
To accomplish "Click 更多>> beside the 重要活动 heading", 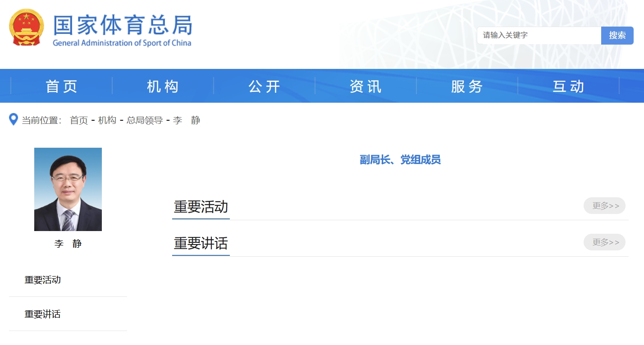I will pyautogui.click(x=604, y=206).
